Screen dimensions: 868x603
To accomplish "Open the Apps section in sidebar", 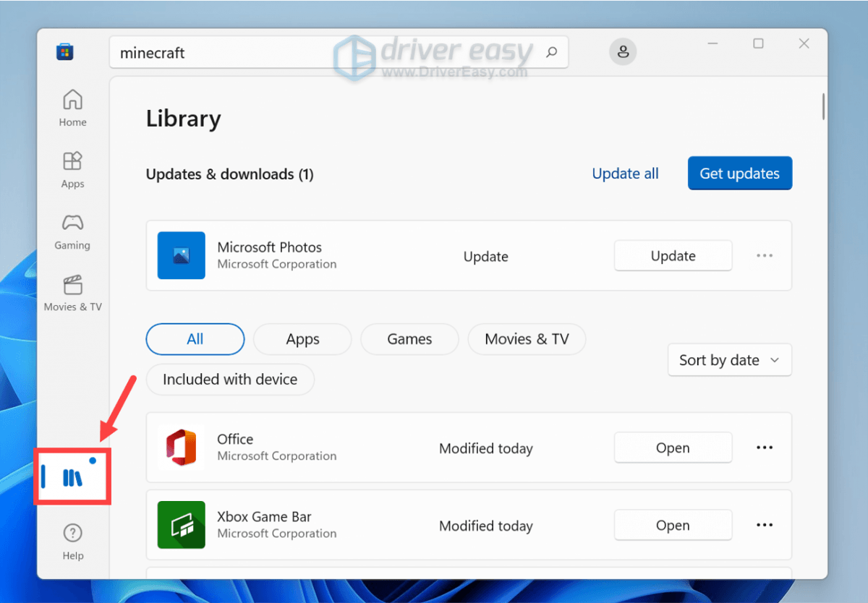I will point(72,169).
